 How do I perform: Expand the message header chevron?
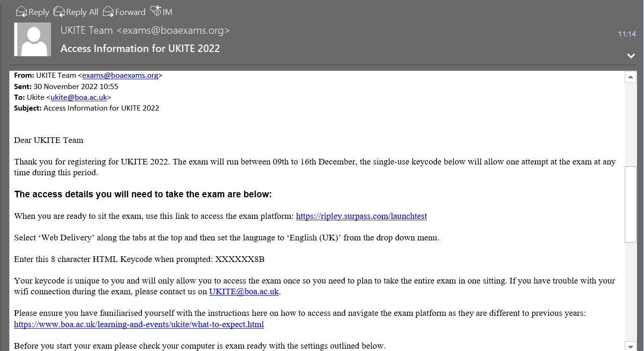(x=631, y=56)
